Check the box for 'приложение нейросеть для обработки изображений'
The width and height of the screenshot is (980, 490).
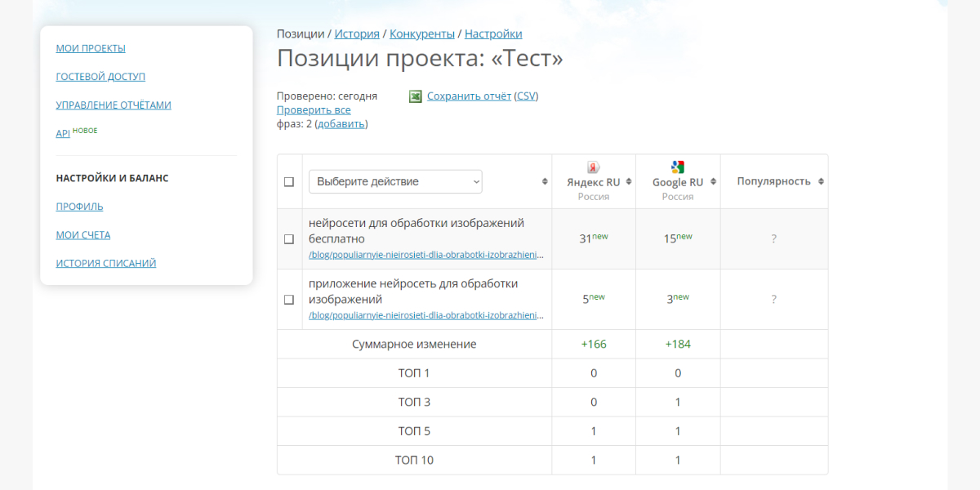coord(288,300)
